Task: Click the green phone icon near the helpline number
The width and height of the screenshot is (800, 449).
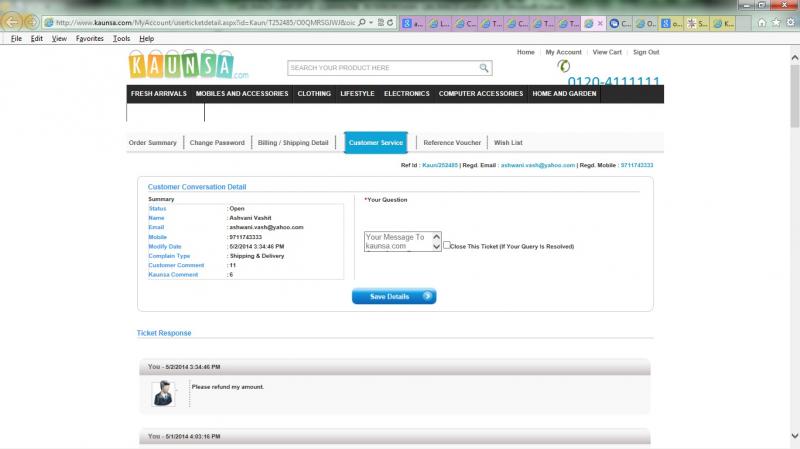Action: tap(563, 66)
